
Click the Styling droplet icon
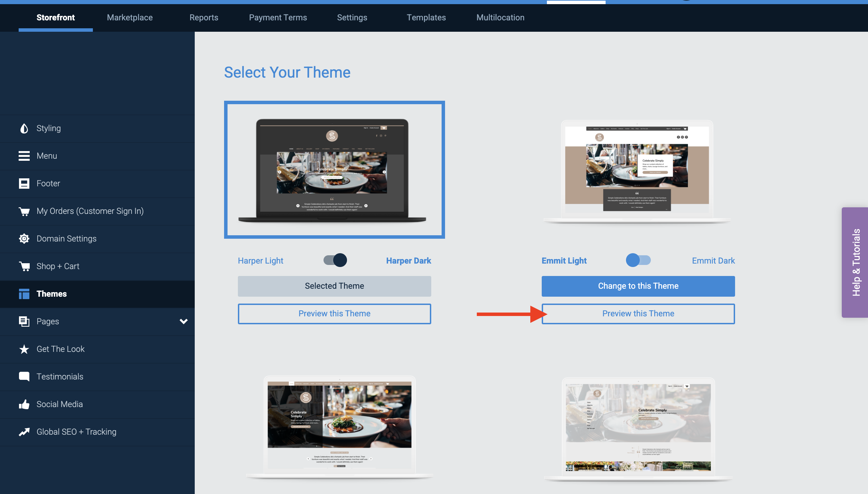(x=24, y=128)
